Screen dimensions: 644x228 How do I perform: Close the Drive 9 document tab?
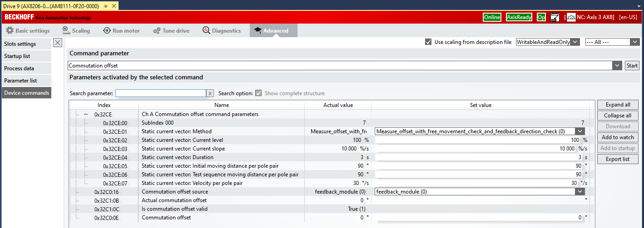(114, 5)
